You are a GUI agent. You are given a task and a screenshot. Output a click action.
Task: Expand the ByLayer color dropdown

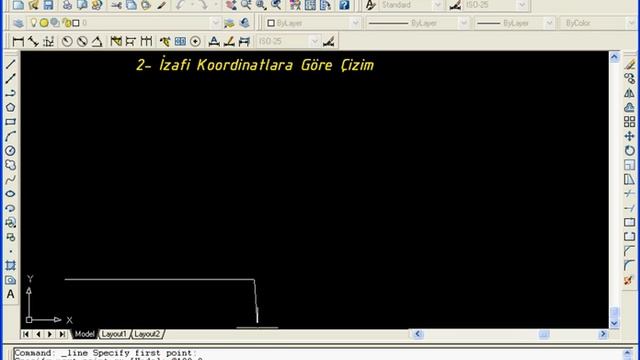click(x=356, y=23)
